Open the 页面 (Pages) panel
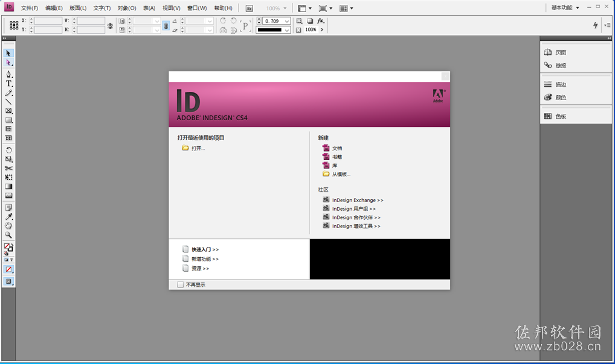This screenshot has height=364, width=615. [555, 52]
